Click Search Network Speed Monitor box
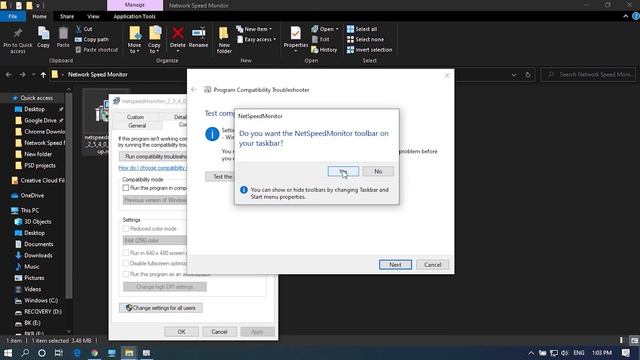 click(588, 75)
